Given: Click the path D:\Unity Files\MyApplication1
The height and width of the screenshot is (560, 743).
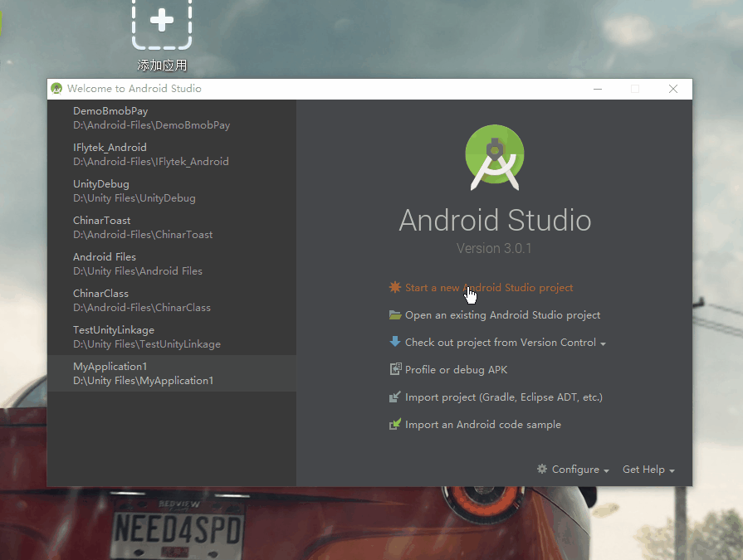Looking at the screenshot, I should (x=143, y=381).
